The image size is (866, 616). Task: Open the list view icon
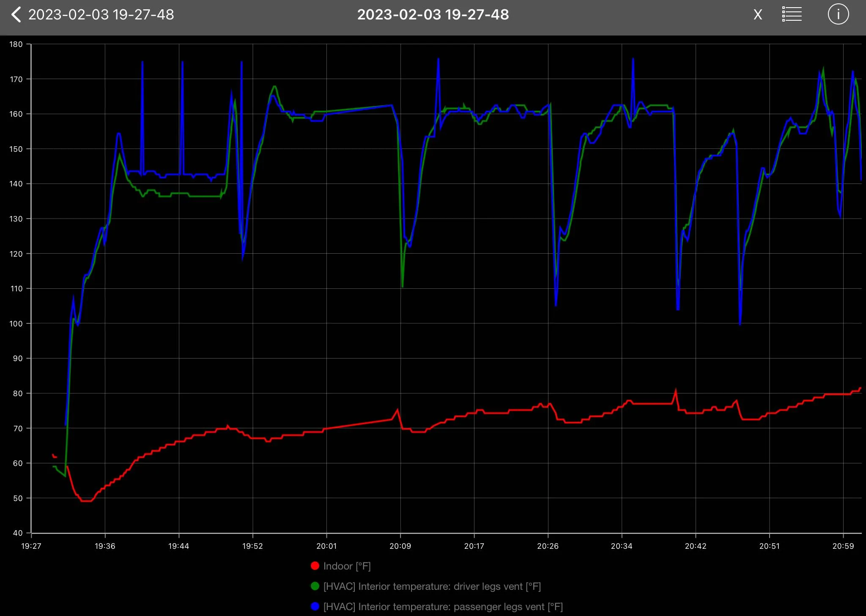[792, 14]
